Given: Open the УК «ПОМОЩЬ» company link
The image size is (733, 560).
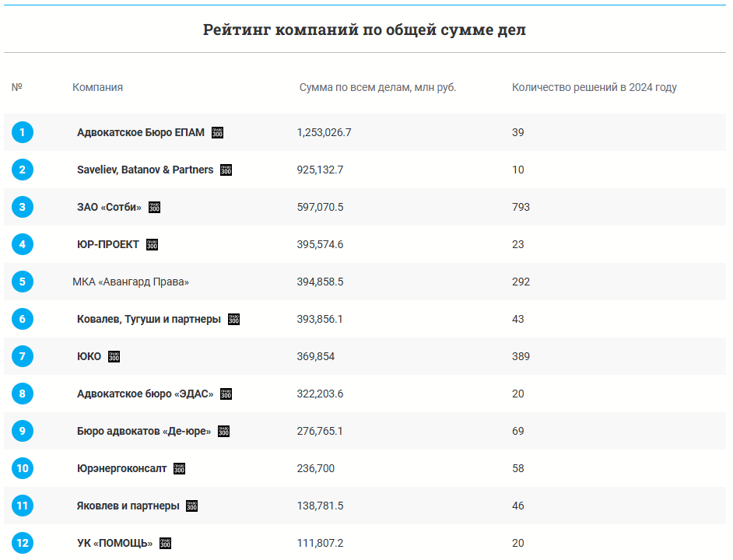Looking at the screenshot, I should pyautogui.click(x=115, y=543).
